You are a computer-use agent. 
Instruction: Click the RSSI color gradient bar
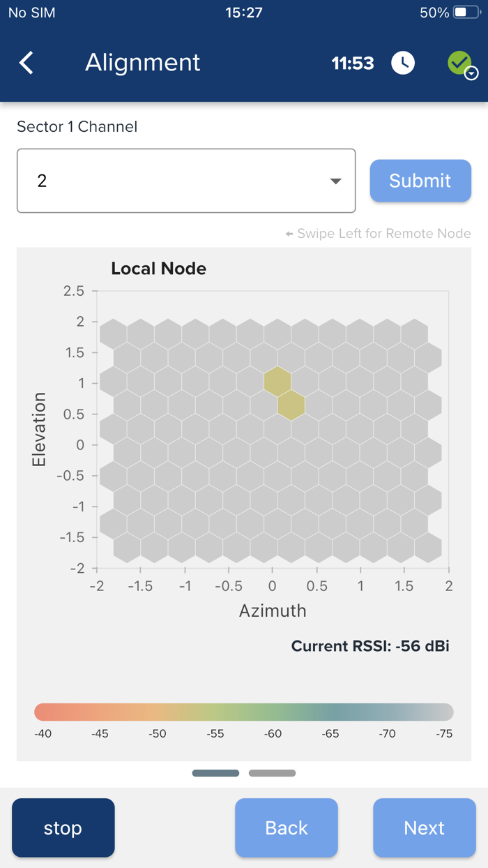tap(244, 712)
